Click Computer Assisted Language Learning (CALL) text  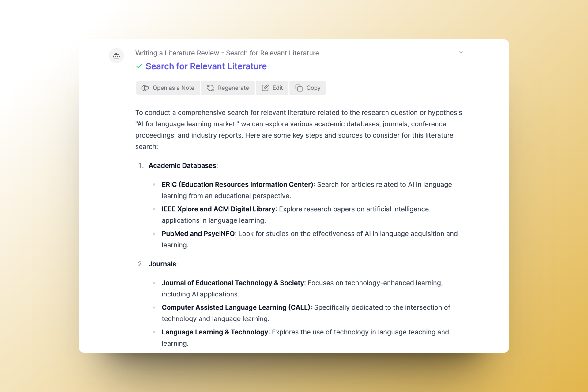click(x=236, y=307)
